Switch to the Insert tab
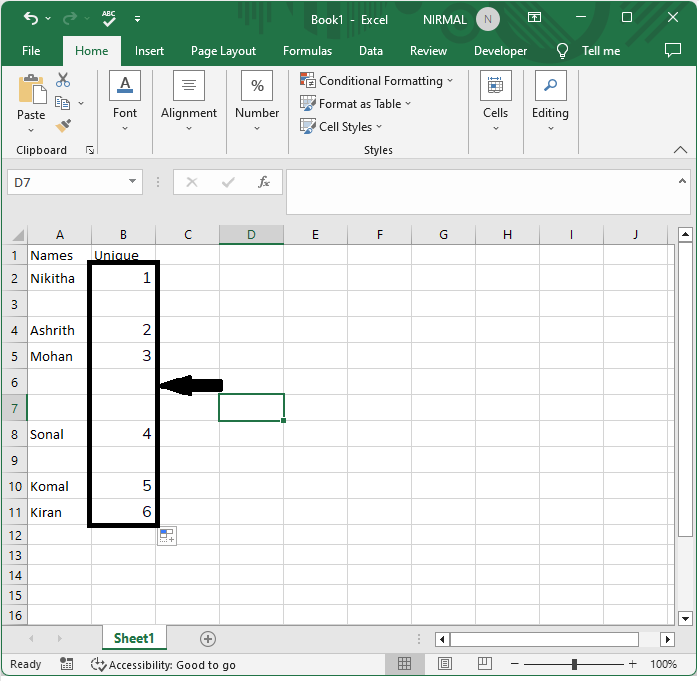Image resolution: width=699 pixels, height=681 pixels. [x=149, y=51]
